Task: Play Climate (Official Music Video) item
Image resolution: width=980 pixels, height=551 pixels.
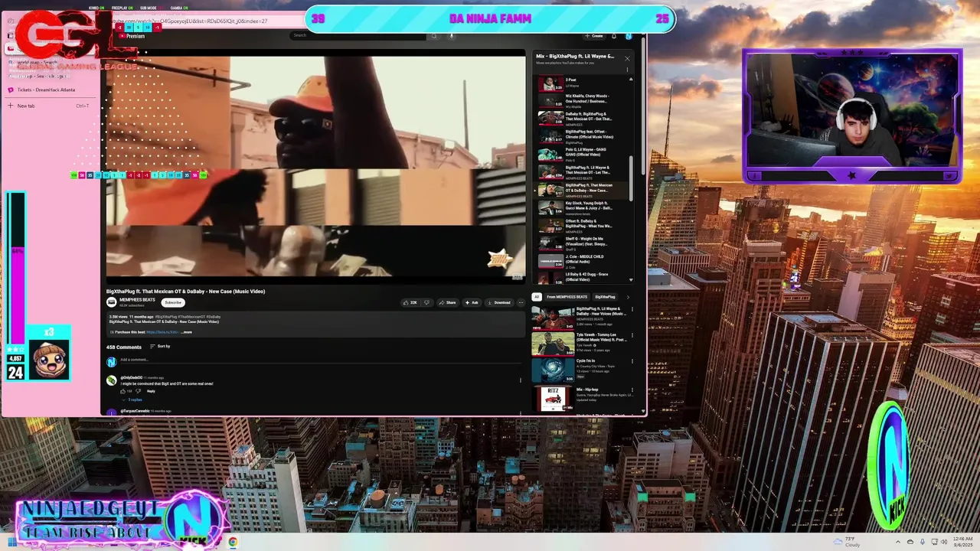Action: pos(583,135)
